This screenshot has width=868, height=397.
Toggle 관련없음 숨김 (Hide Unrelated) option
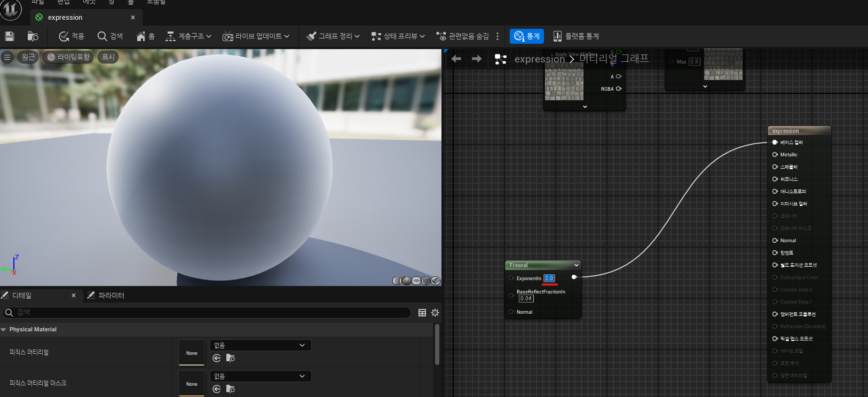(463, 36)
